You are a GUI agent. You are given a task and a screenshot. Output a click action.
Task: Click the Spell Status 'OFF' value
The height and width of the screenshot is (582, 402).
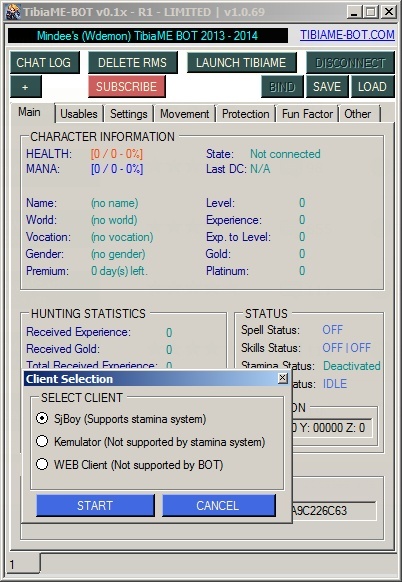tap(333, 330)
